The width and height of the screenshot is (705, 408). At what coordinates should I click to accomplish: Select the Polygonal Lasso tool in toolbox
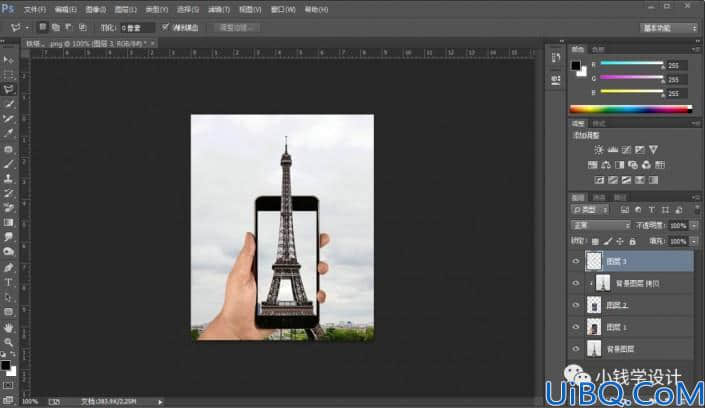8,89
